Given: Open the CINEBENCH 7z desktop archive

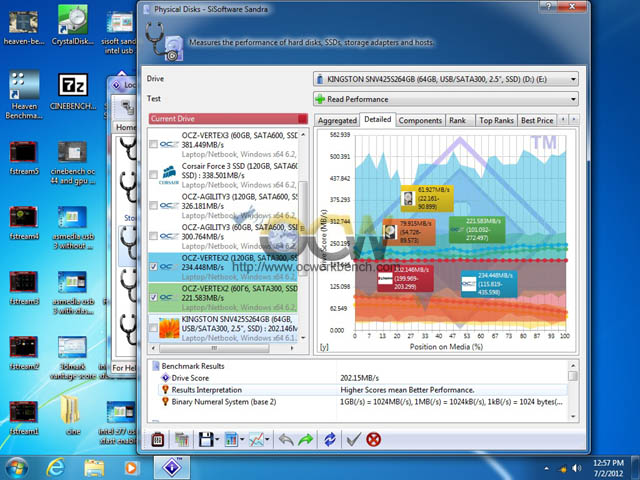Looking at the screenshot, I should click(73, 91).
